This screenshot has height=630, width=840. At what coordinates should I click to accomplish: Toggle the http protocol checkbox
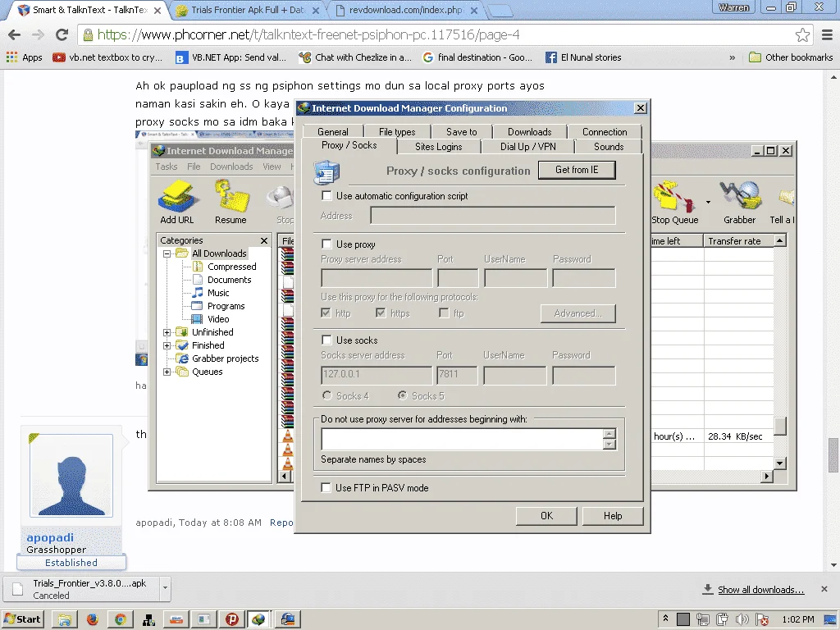[x=326, y=313]
